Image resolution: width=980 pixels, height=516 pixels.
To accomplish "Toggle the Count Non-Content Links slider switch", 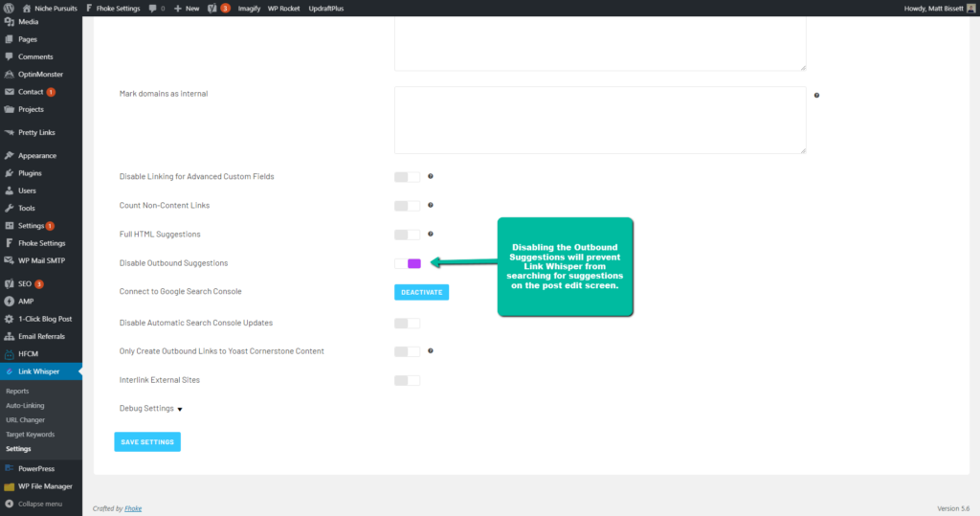I will (x=407, y=206).
